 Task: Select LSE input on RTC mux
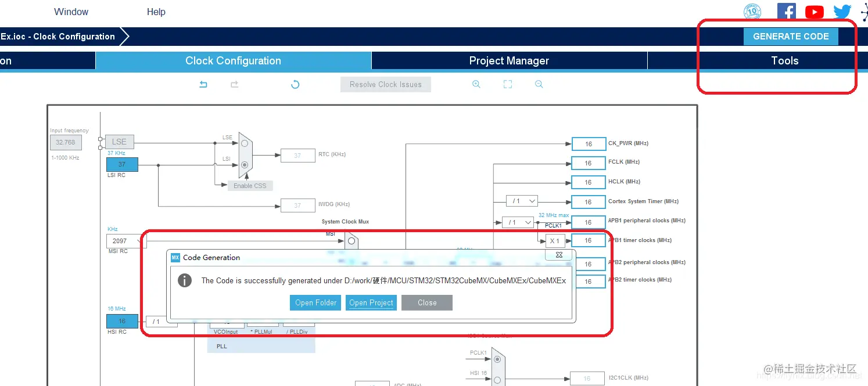[x=245, y=143]
